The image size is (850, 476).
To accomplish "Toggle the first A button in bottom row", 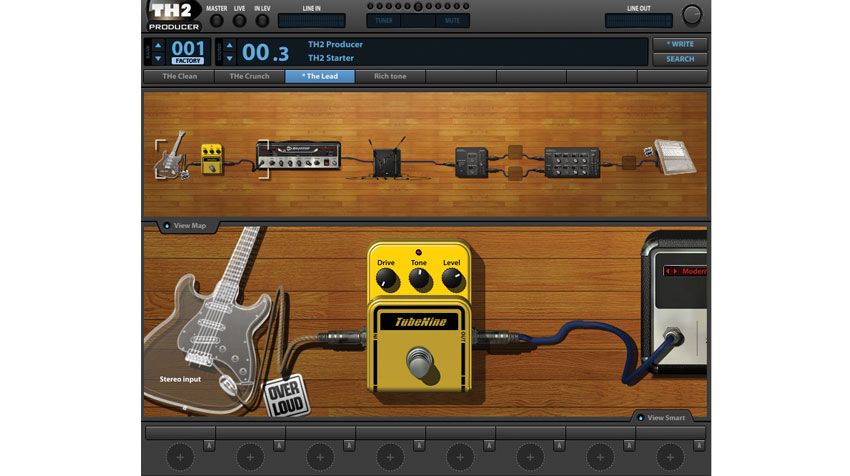I will (209, 446).
